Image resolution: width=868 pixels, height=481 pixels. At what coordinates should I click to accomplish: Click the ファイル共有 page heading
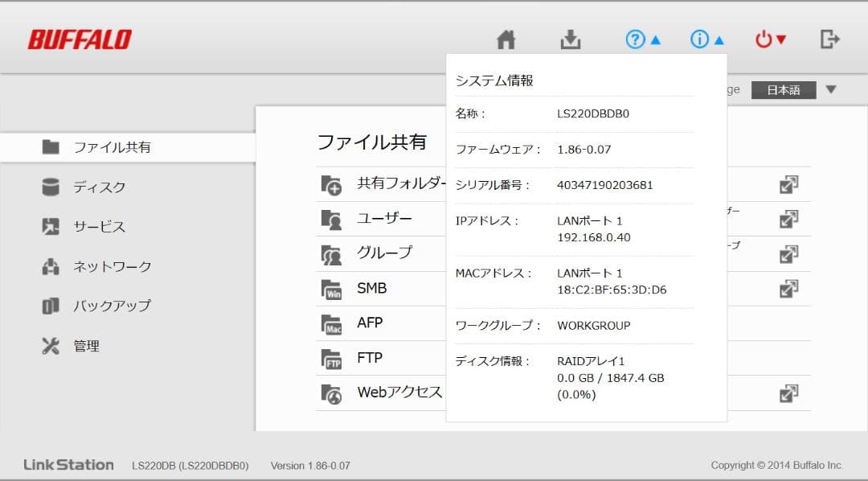pos(372,142)
